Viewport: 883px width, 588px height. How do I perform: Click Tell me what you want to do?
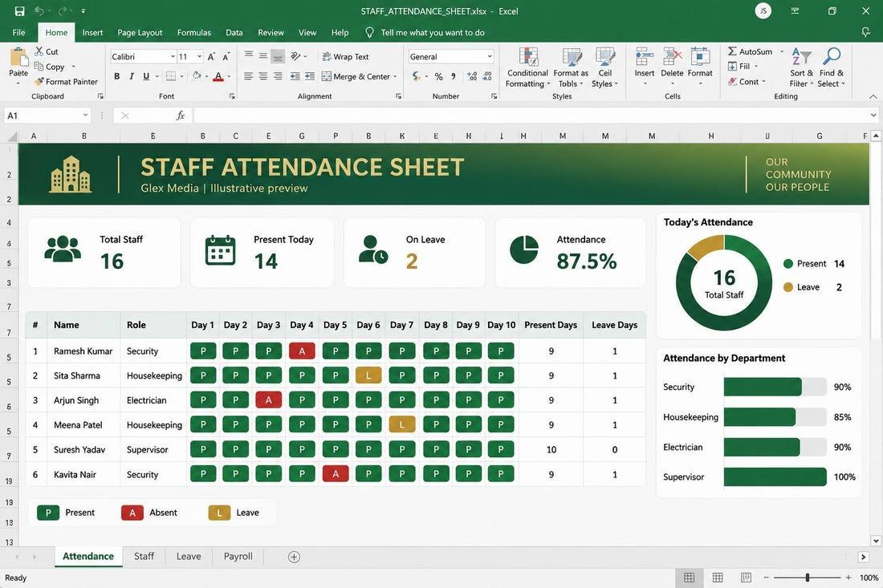(433, 33)
